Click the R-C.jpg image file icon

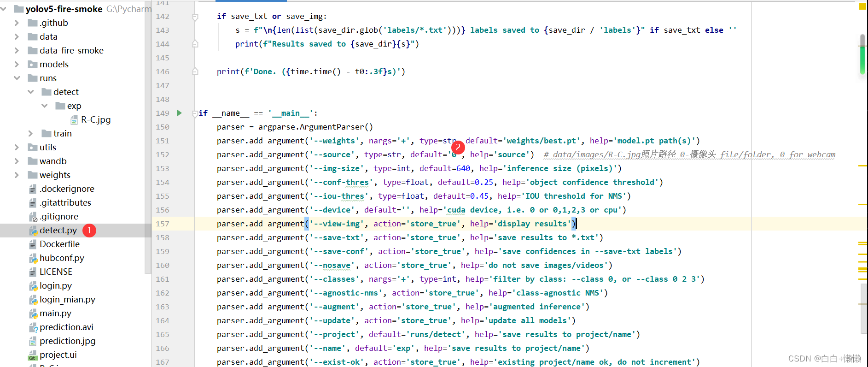(x=74, y=120)
